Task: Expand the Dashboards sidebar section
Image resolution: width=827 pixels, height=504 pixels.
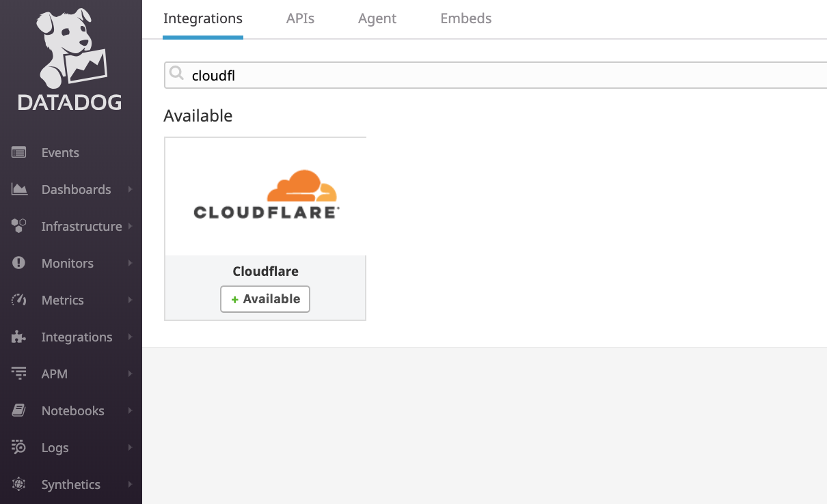Action: [x=131, y=189]
